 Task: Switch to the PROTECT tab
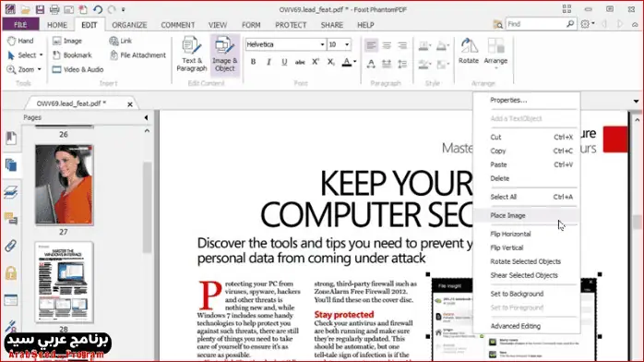pyautogui.click(x=291, y=25)
